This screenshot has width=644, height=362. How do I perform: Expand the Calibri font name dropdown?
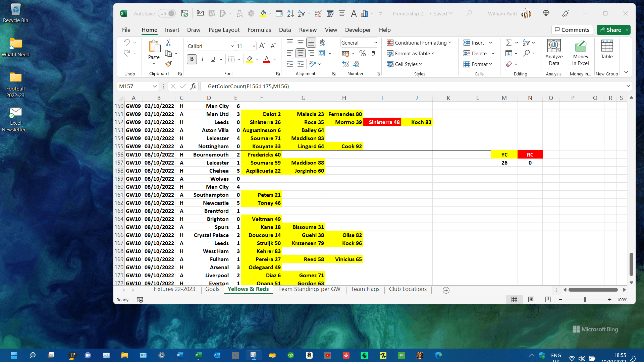click(232, 46)
